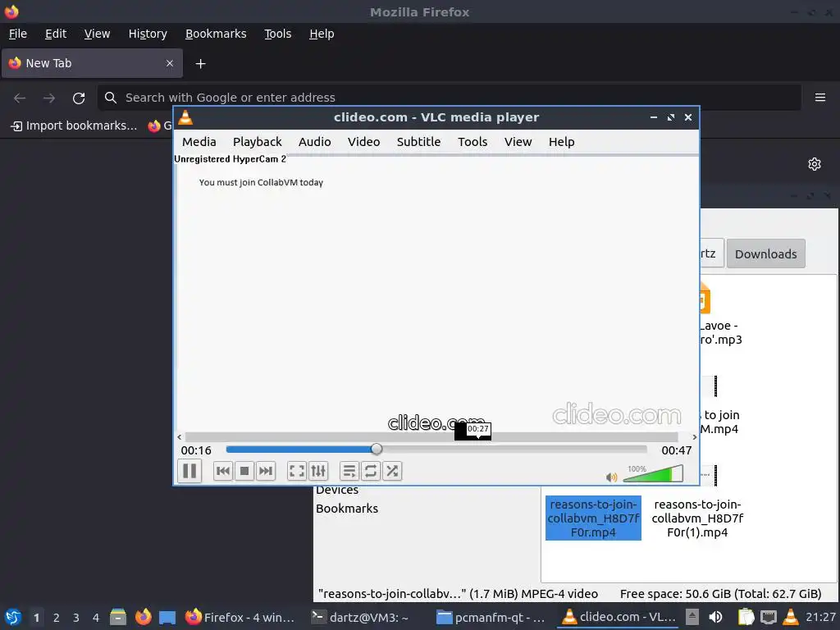Click the network tray icon
Screen dimensions: 840x630
(768, 617)
